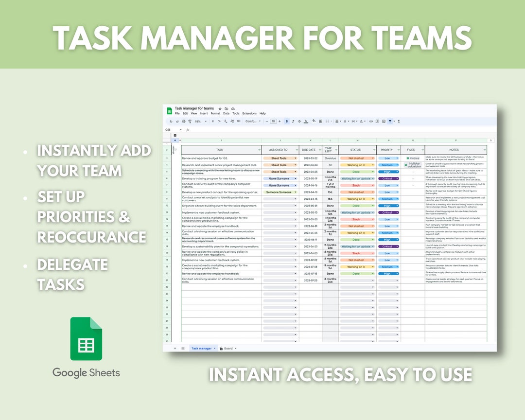The width and height of the screenshot is (525, 420).
Task: Toggle bold formatting
Action: pyautogui.click(x=286, y=121)
